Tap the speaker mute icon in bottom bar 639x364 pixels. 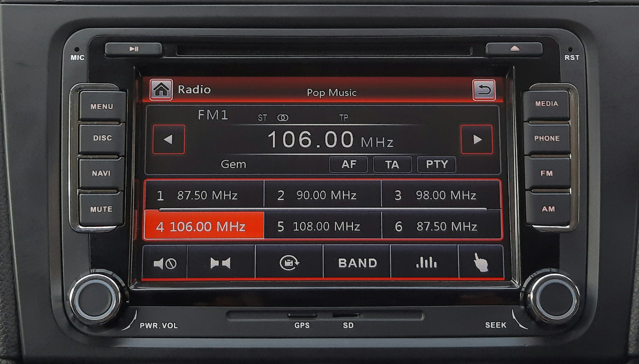165,263
